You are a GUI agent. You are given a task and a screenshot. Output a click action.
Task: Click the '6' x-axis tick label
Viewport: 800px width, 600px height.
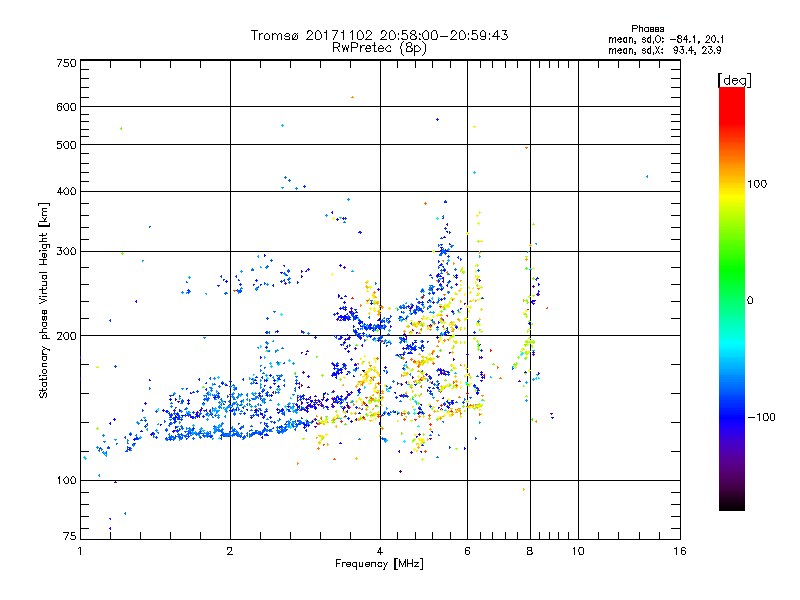467,551
